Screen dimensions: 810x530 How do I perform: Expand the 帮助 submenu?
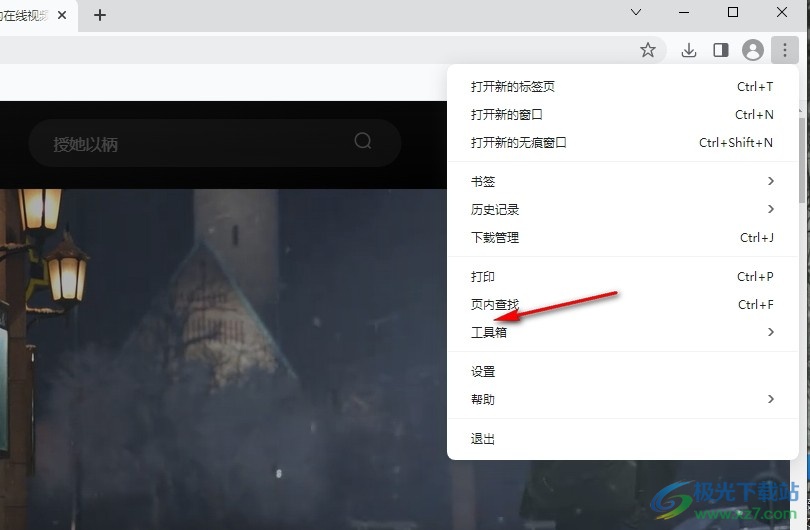click(x=622, y=399)
